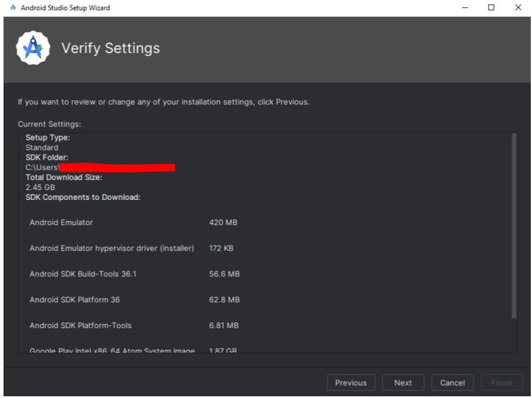Click the small Android Studio title bar icon
This screenshot has width=532, height=398.
[x=12, y=8]
